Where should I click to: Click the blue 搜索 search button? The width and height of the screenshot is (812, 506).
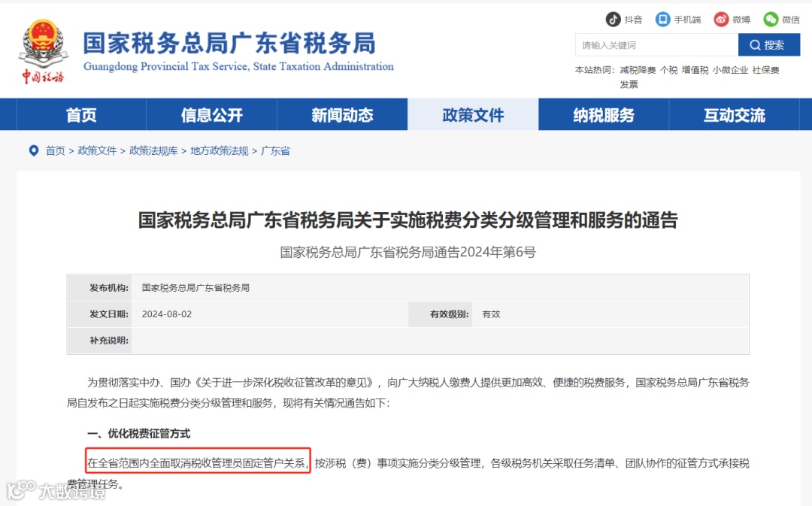[x=769, y=45]
